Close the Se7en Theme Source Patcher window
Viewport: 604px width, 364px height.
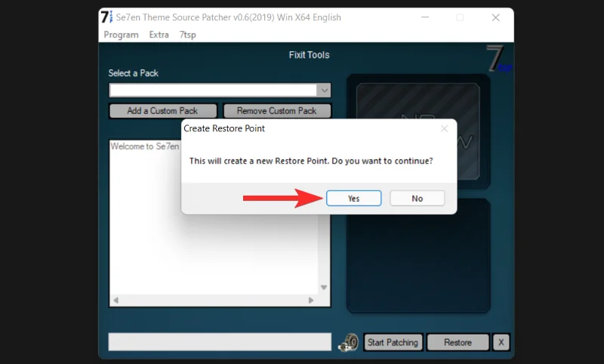(495, 17)
